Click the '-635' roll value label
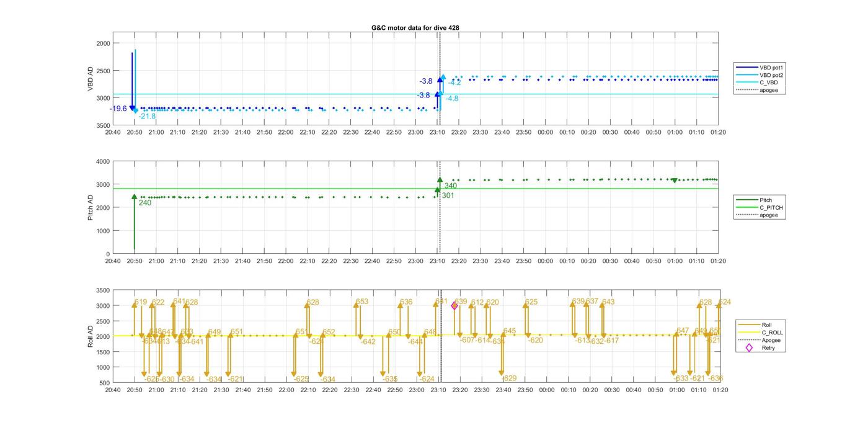The image size is (868, 430). pyautogui.click(x=389, y=379)
